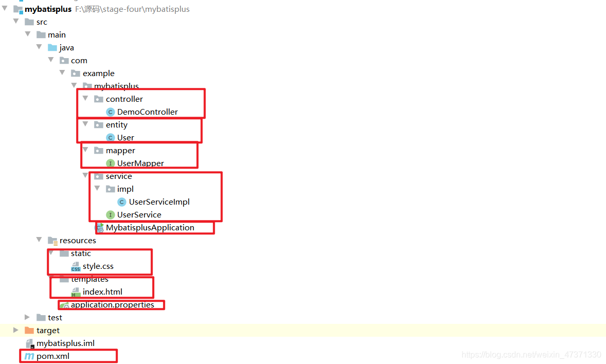This screenshot has width=606, height=364.
Task: Select the DemoController file name
Action: point(148,112)
